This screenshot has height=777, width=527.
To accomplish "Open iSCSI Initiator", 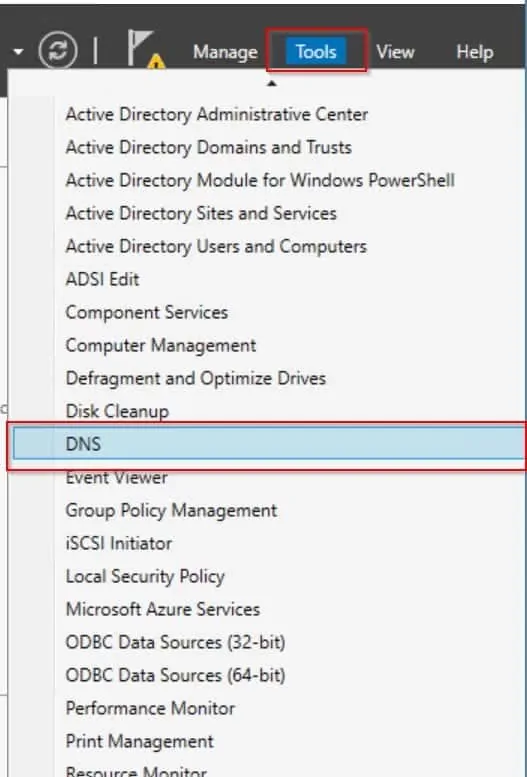I will pyautogui.click(x=119, y=544).
